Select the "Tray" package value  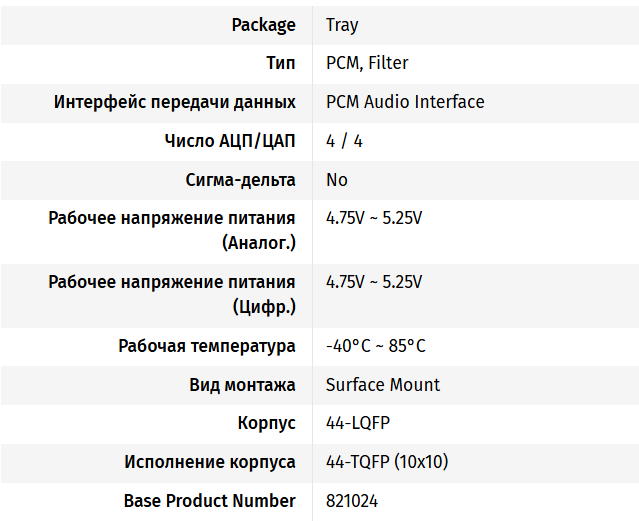tap(342, 25)
